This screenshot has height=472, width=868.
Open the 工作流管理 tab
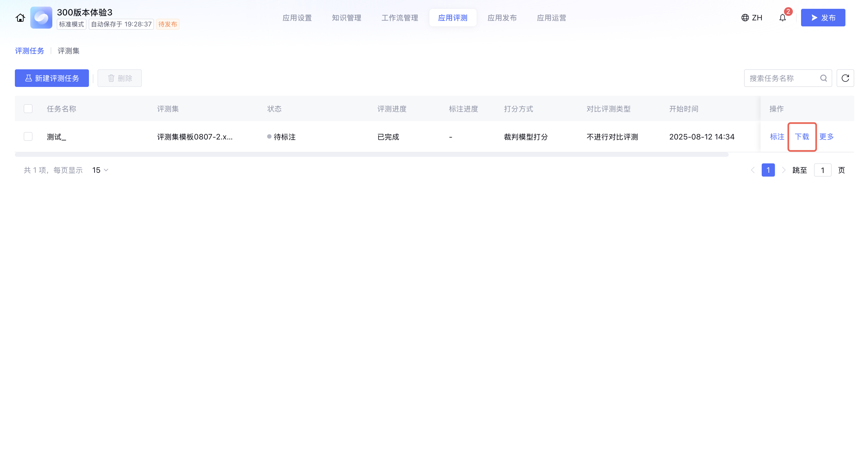point(400,18)
